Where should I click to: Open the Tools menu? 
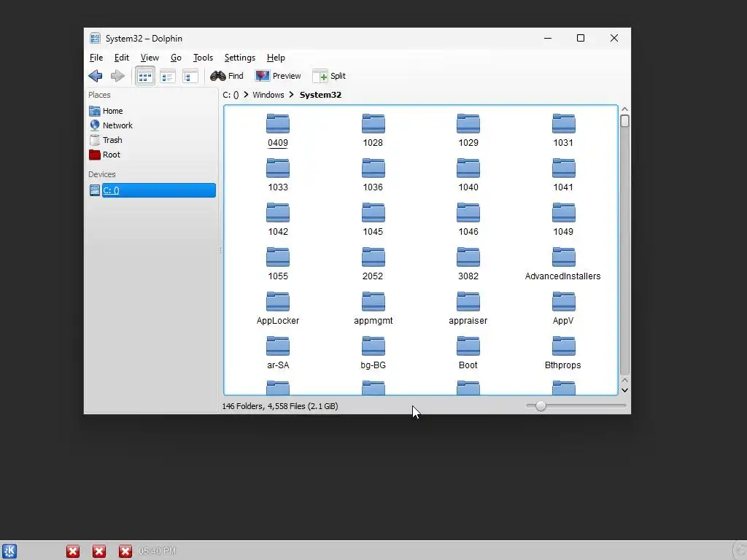[x=203, y=58]
